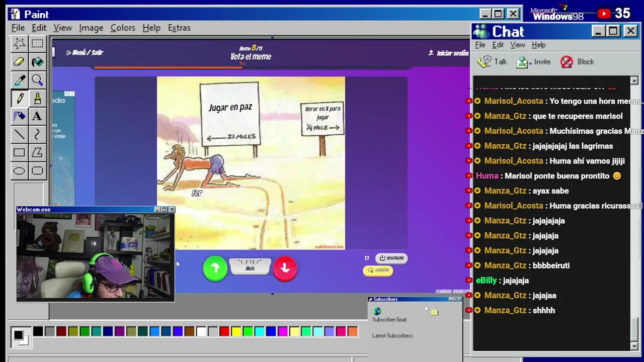This screenshot has height=362, width=644.
Task: Open the Chat window Help menu
Action: [x=539, y=45]
